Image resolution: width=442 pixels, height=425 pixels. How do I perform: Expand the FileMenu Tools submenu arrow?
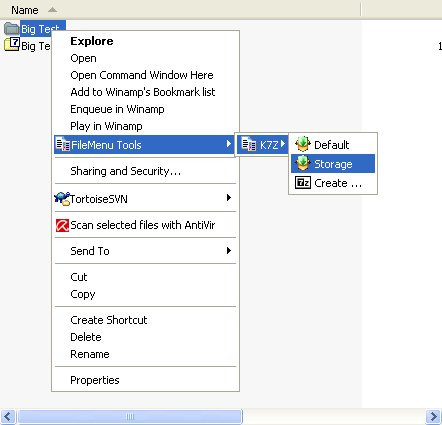[229, 144]
